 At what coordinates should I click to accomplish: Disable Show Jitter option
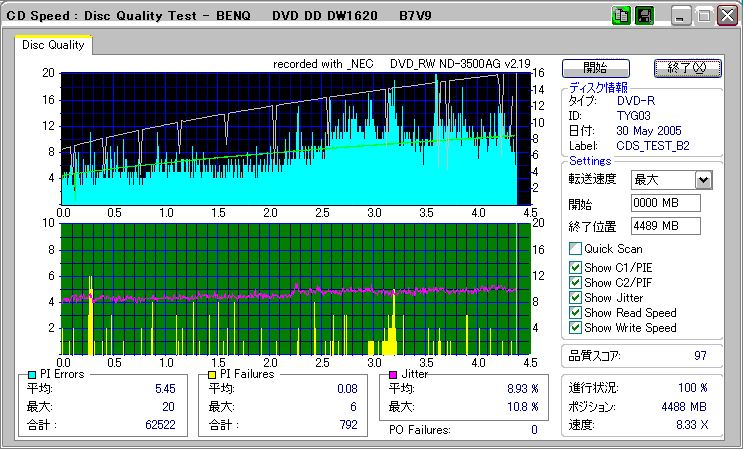click(x=575, y=298)
